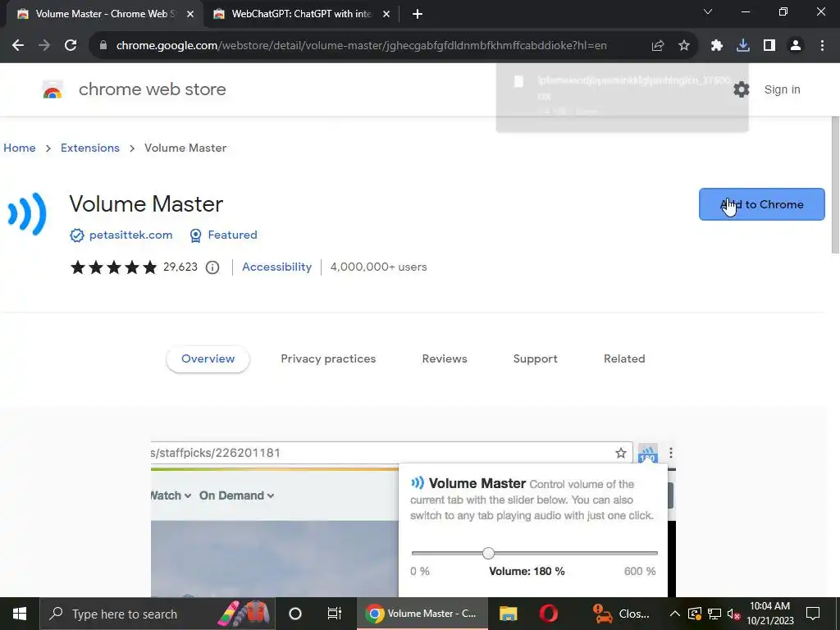Close the WebChatGPT tab
The width and height of the screenshot is (840, 630).
[x=386, y=15]
